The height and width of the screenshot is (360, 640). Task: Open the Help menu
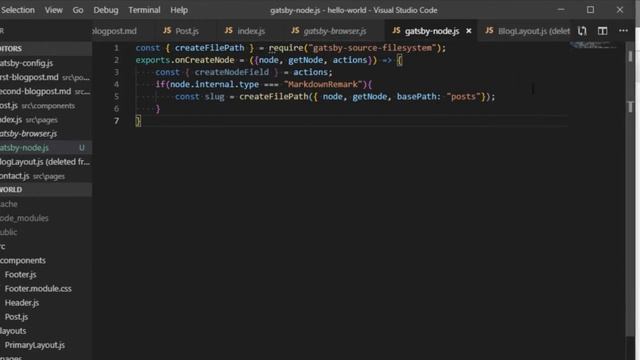pos(179,10)
